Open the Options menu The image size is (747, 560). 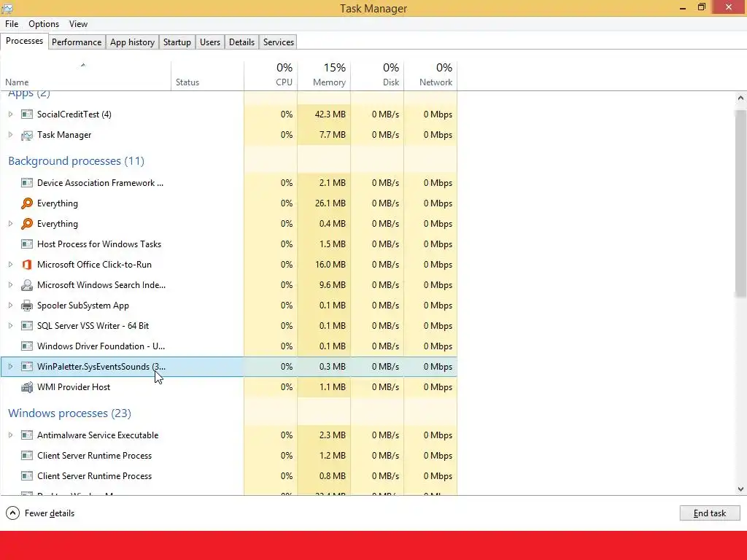(44, 24)
